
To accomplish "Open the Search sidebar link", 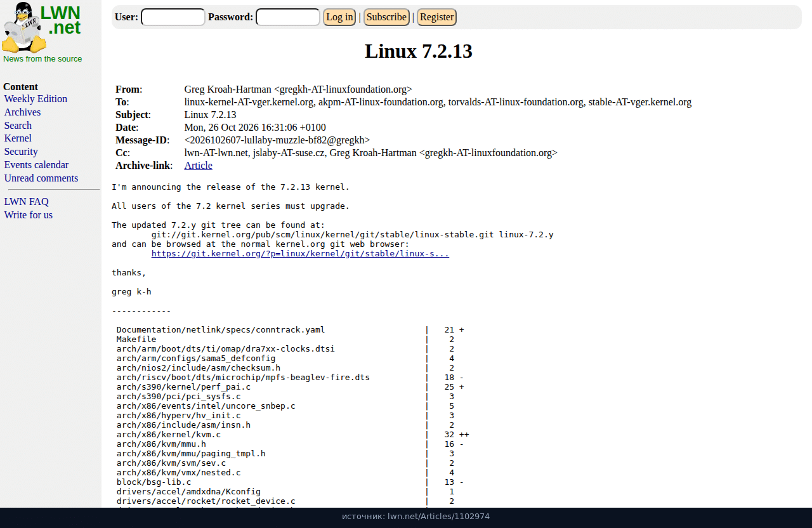I will pos(18,126).
